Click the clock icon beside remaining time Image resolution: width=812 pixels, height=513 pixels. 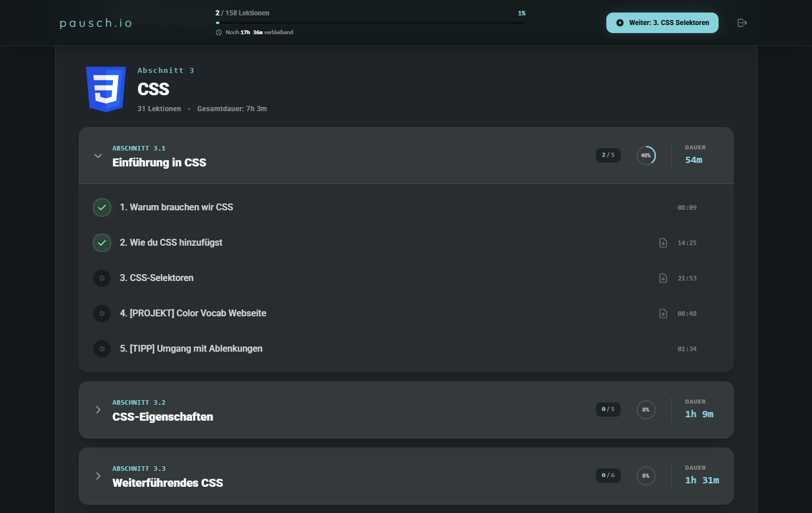point(219,32)
